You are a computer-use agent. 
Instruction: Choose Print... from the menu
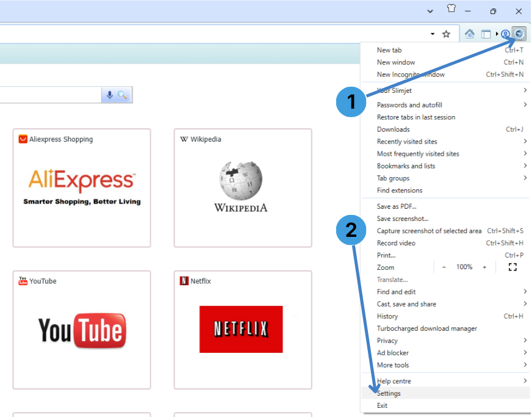point(445,255)
